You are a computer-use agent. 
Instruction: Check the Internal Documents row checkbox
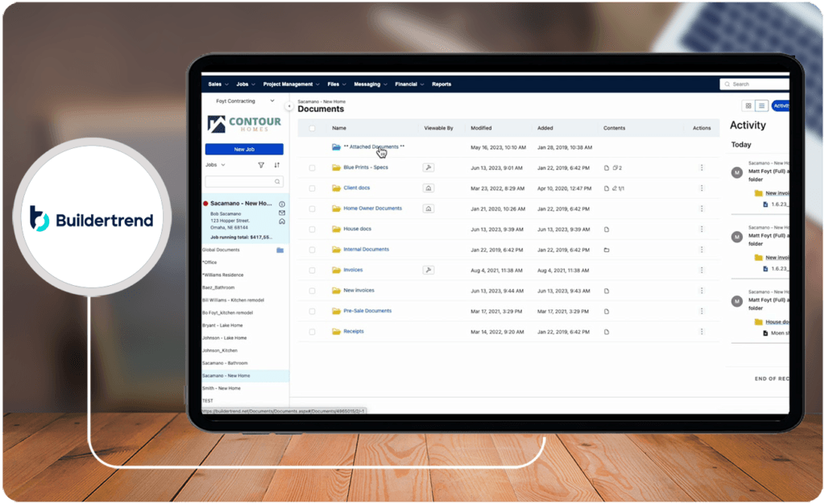pos(312,250)
